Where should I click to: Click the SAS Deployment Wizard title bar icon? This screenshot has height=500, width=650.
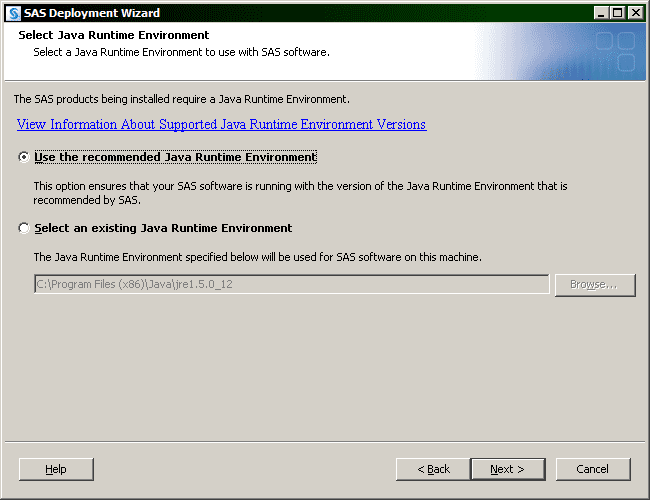tap(14, 13)
